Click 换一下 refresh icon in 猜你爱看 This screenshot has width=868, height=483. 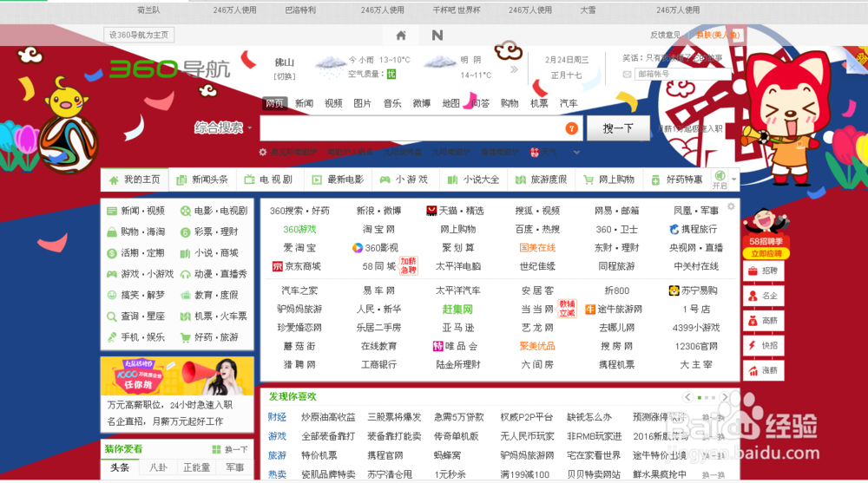(216, 449)
